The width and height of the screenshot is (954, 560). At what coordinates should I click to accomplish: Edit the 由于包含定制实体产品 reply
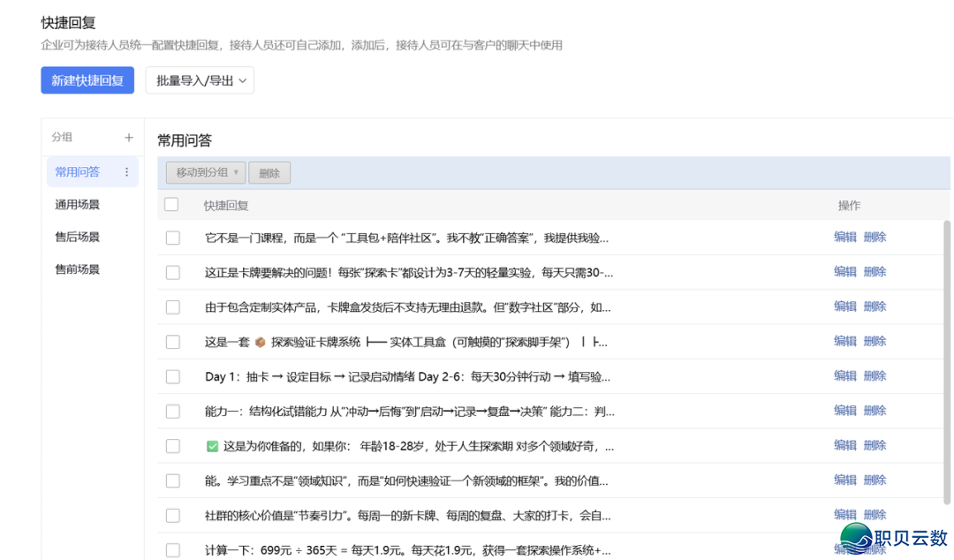point(845,306)
